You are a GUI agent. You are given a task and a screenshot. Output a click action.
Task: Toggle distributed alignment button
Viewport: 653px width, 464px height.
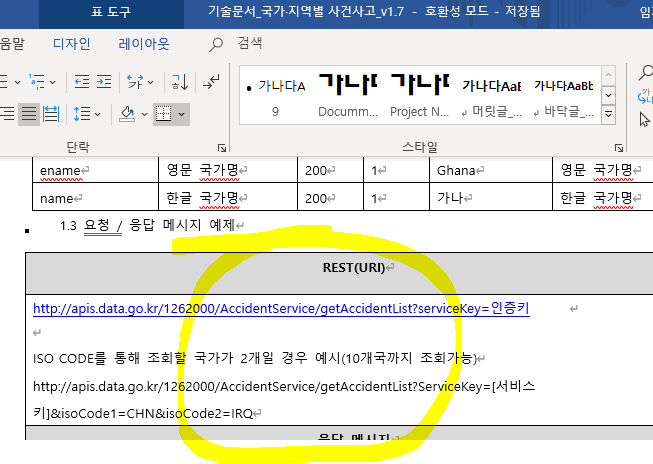pos(51,114)
